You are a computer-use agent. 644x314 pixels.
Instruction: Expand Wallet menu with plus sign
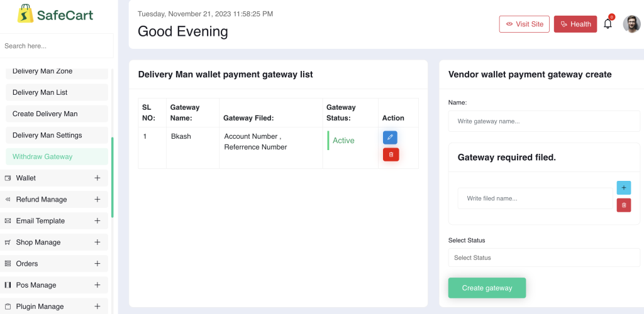coord(97,178)
